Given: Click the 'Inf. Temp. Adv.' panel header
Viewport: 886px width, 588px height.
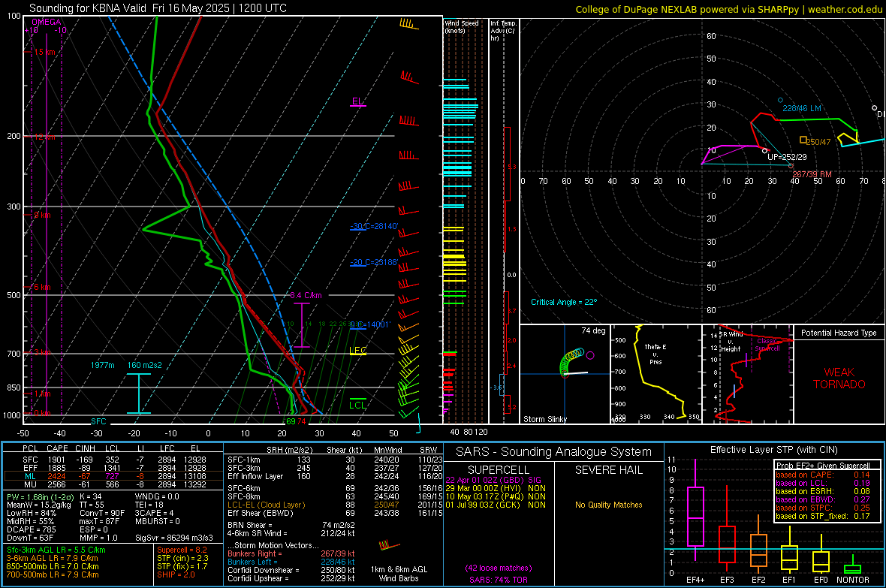Looking at the screenshot, I should [x=503, y=31].
